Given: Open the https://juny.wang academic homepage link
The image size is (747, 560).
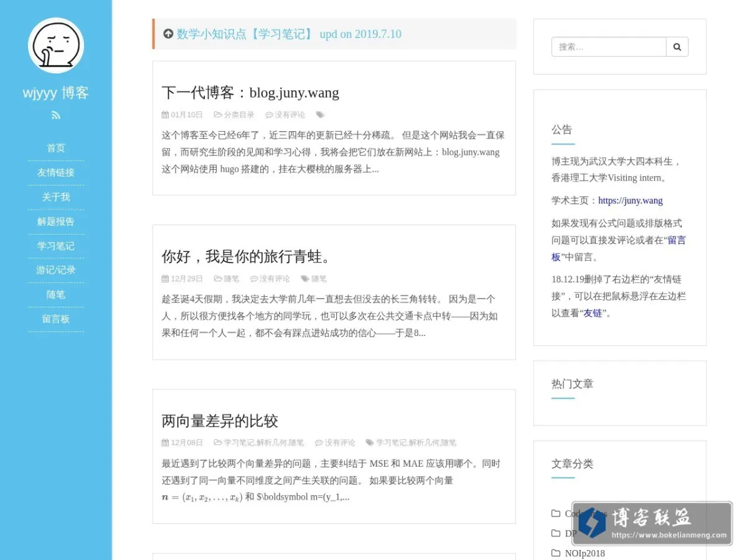Looking at the screenshot, I should 631,200.
